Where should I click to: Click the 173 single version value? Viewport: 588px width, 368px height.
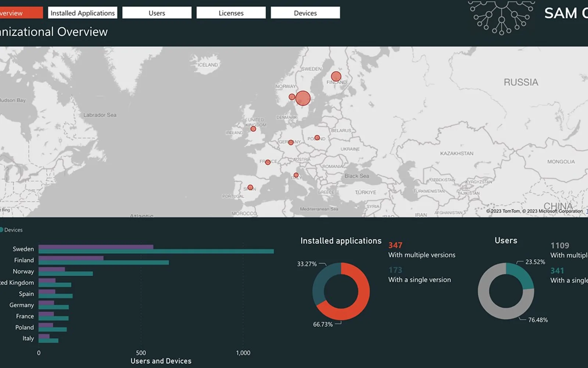coord(395,270)
